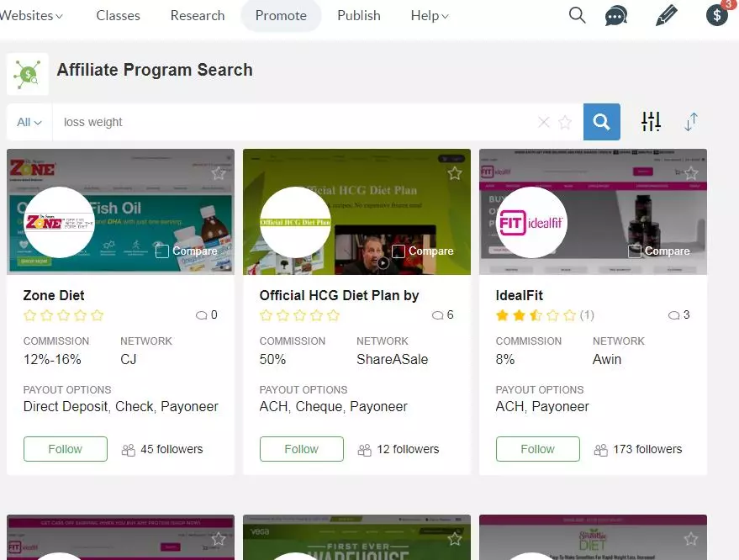
Task: Follow the IdealFit program
Action: coord(538,449)
